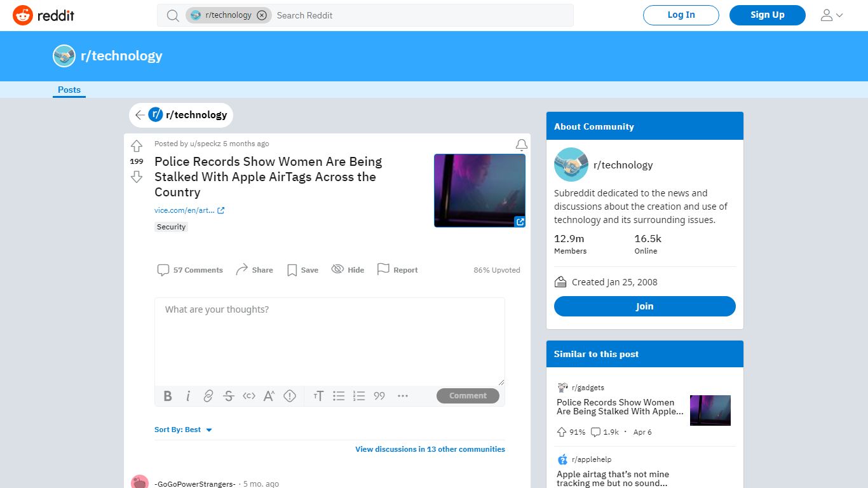
Task: Select the Posts tab
Action: [x=69, y=90]
